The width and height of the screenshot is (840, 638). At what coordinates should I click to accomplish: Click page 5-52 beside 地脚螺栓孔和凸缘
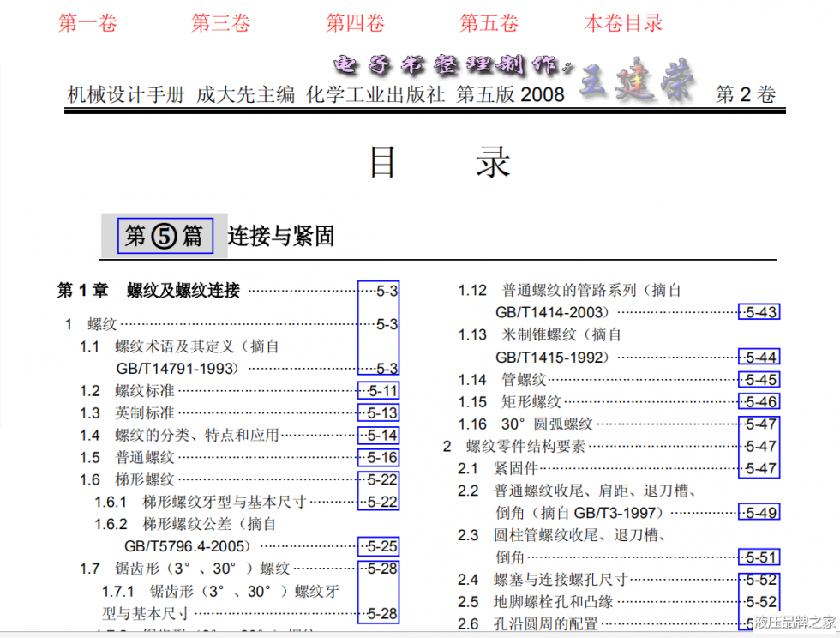click(759, 602)
